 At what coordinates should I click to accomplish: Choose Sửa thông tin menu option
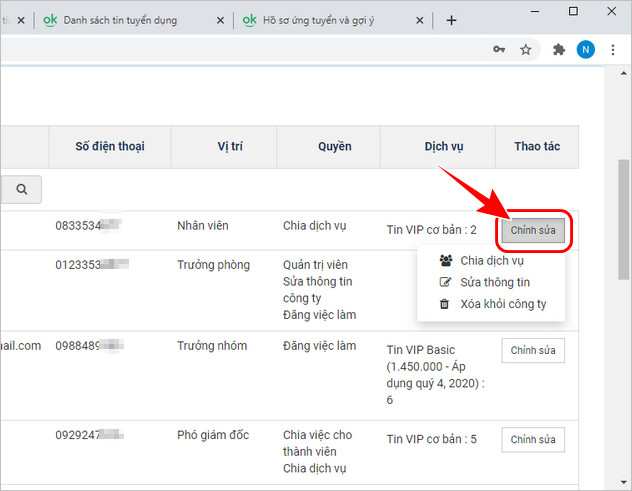point(494,282)
